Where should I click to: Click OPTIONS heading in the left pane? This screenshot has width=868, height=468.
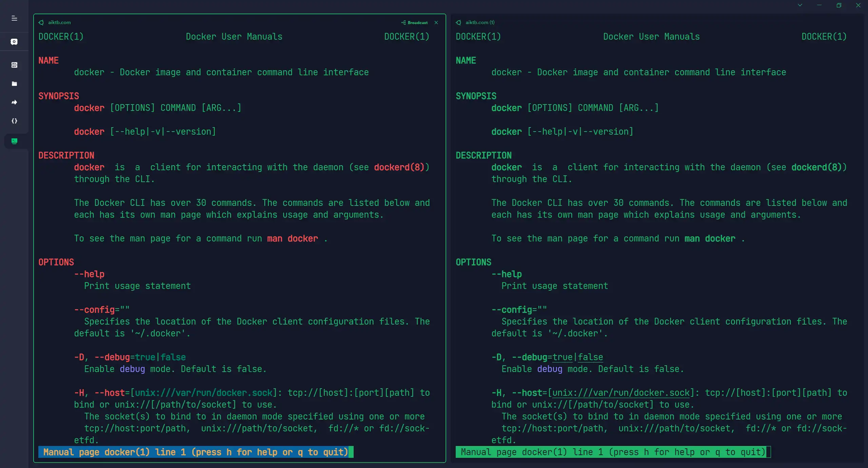coord(56,262)
